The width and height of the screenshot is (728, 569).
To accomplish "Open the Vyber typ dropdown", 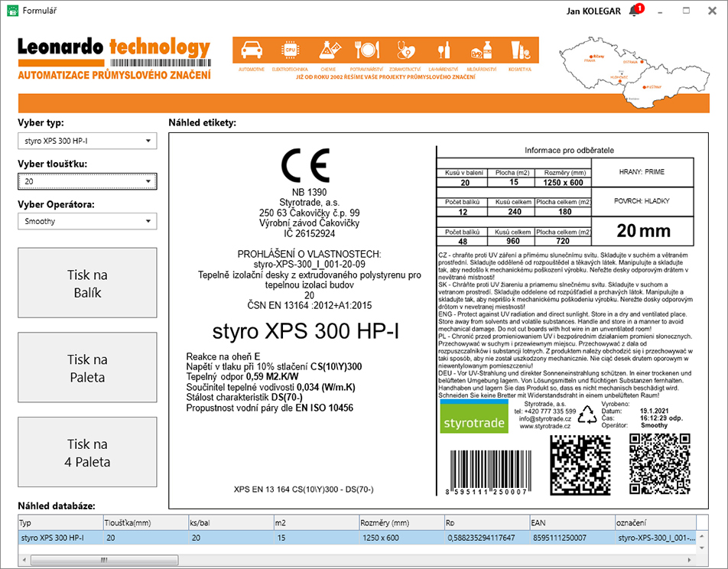I will click(x=87, y=141).
